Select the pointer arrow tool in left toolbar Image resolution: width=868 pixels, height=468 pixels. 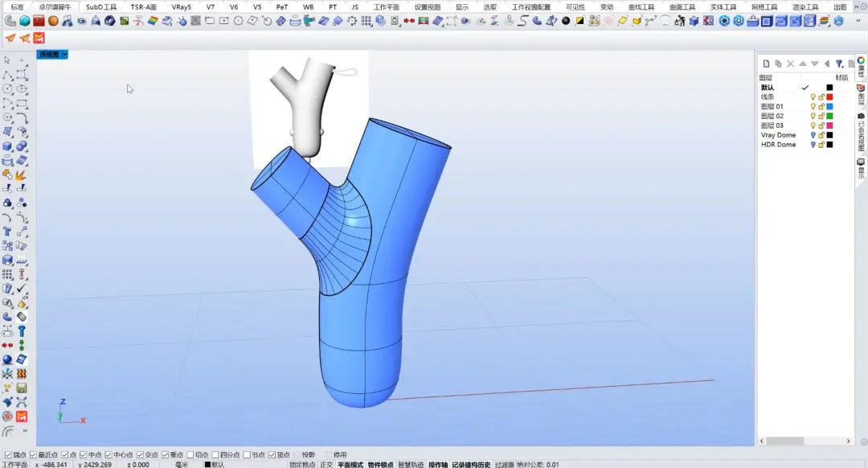(x=7, y=60)
